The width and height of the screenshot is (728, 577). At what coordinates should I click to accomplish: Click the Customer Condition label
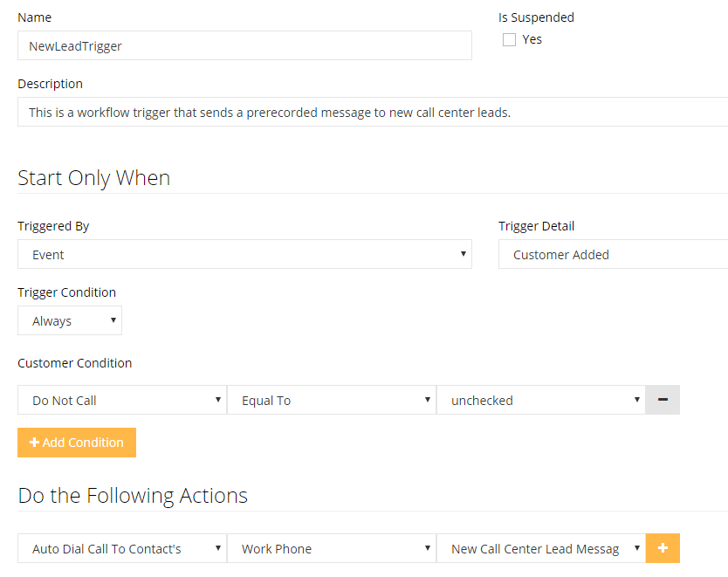tap(75, 362)
